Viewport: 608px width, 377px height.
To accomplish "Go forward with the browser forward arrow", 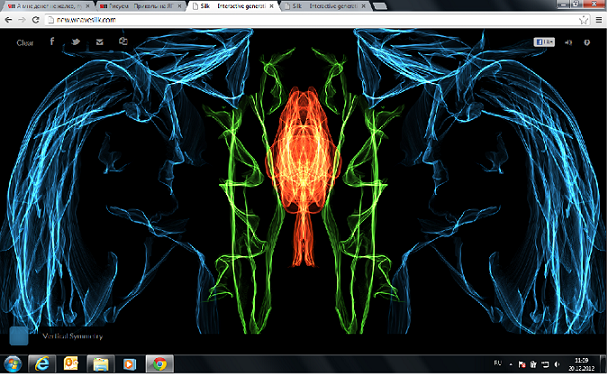I will (x=22, y=20).
